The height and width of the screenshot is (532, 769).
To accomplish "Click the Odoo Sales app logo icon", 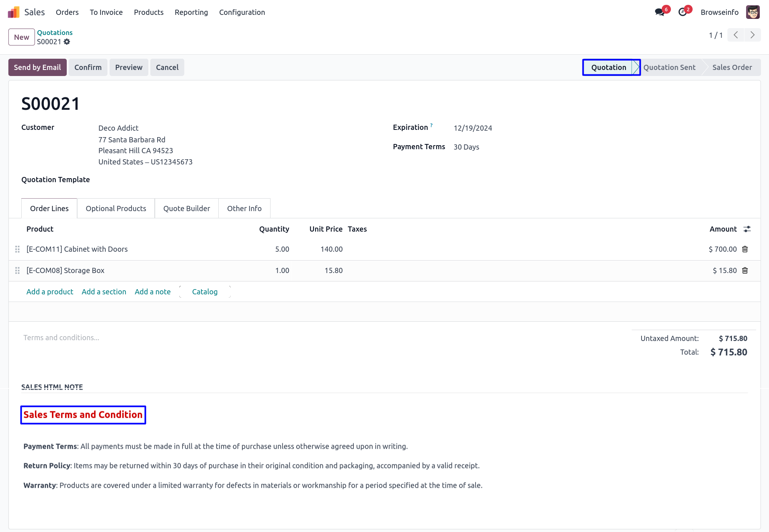I will coord(14,12).
